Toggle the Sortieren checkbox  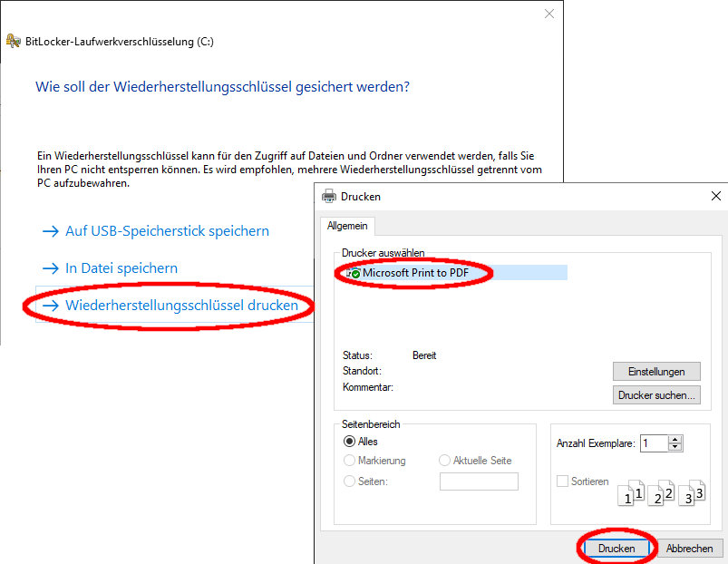(x=562, y=481)
